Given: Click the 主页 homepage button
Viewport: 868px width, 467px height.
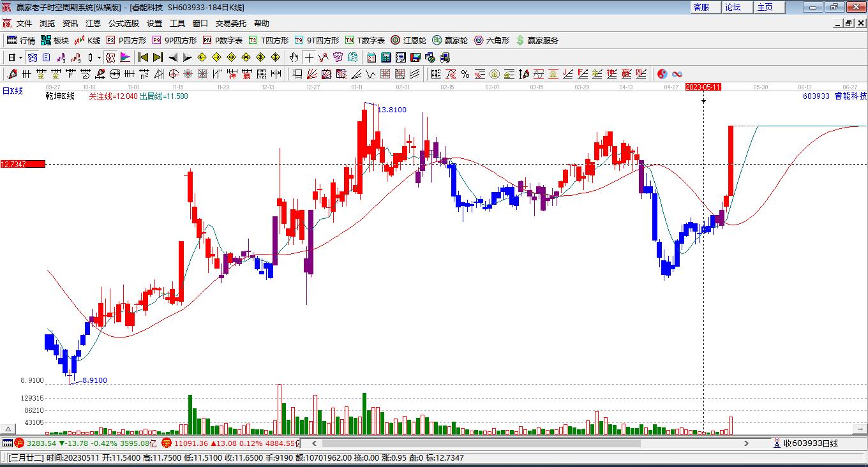Looking at the screenshot, I should coord(769,7).
